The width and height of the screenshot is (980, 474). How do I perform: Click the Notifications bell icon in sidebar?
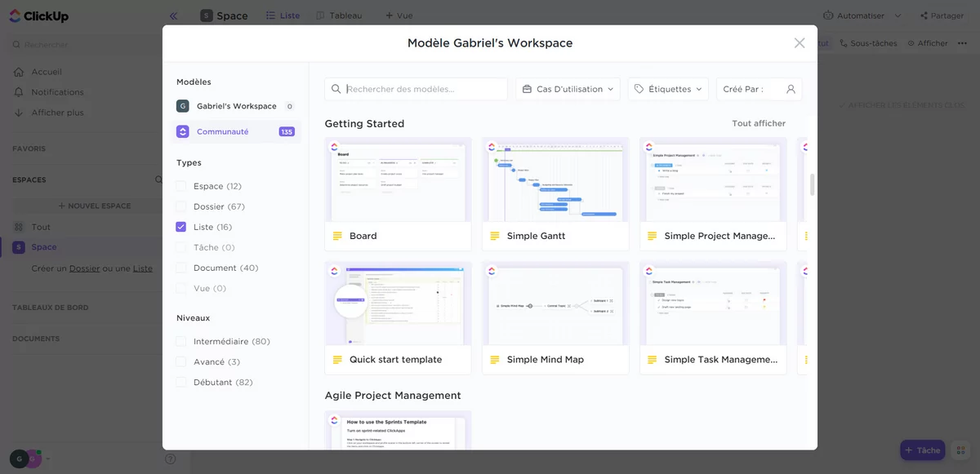(x=19, y=92)
